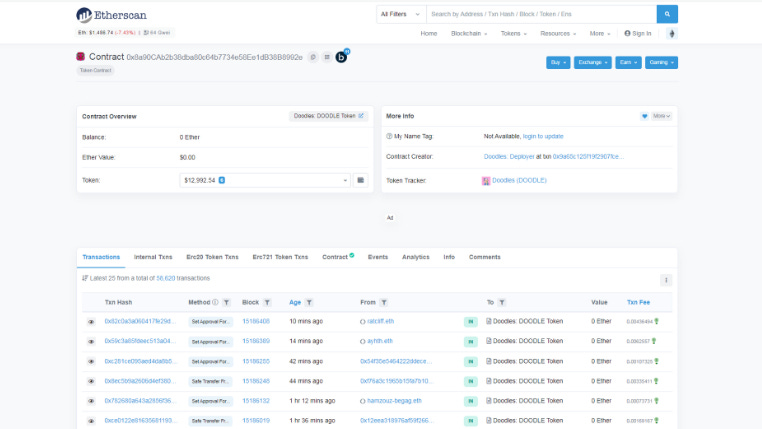Switch to the Erc20 Token Txns tab
This screenshot has height=429, width=762.
coord(212,257)
